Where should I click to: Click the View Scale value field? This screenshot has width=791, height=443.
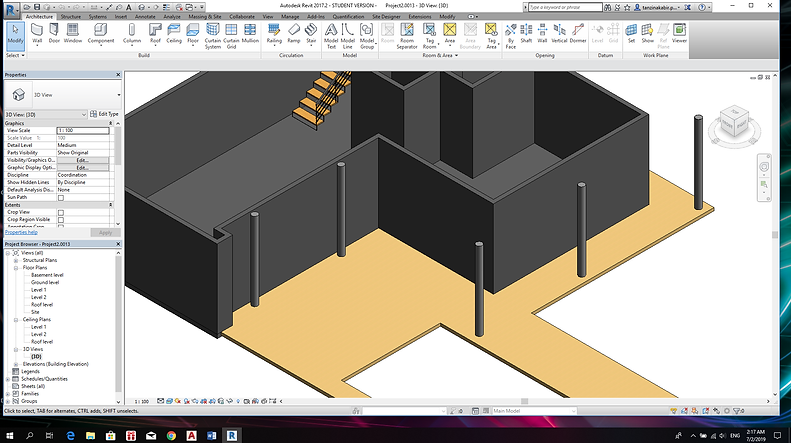[x=83, y=131]
